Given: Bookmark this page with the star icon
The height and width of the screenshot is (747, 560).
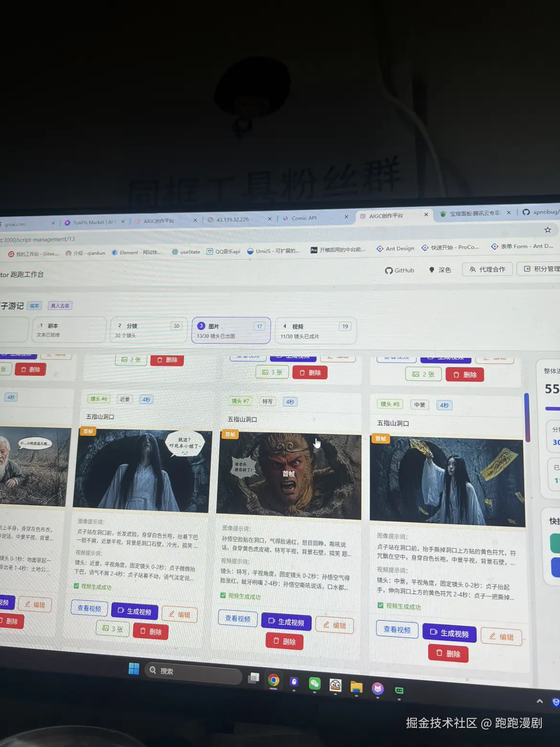Looking at the screenshot, I should pyautogui.click(x=548, y=230).
